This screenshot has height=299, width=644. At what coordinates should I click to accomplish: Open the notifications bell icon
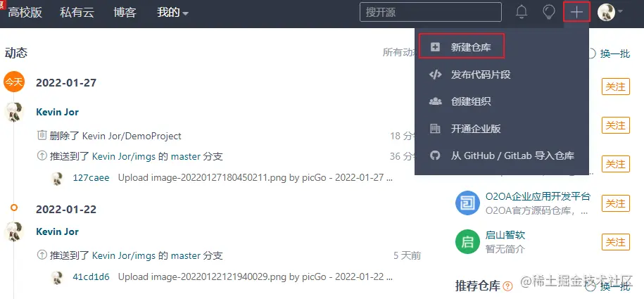(x=522, y=12)
